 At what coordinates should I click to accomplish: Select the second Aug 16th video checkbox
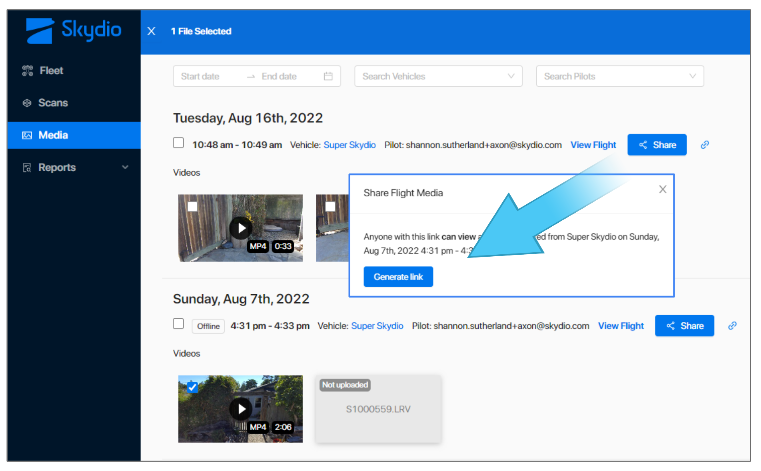pyautogui.click(x=330, y=206)
